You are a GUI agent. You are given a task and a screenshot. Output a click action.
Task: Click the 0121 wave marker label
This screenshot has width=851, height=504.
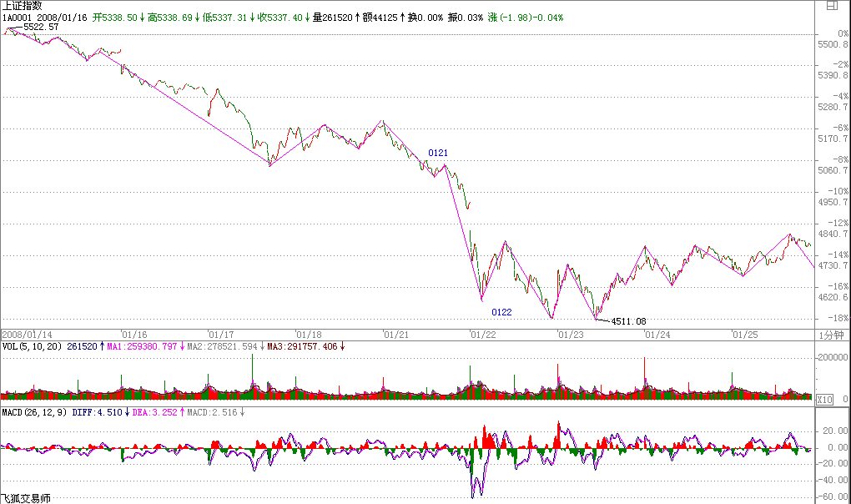pyautogui.click(x=438, y=153)
